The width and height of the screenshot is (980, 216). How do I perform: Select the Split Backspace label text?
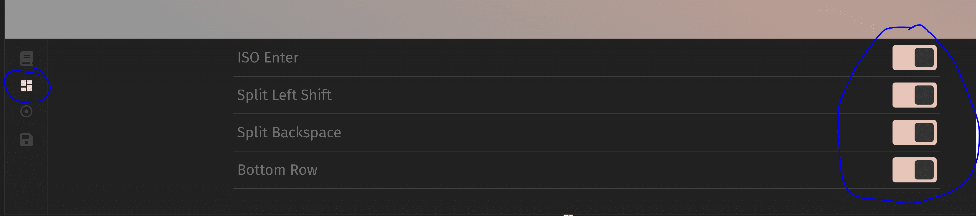[289, 132]
